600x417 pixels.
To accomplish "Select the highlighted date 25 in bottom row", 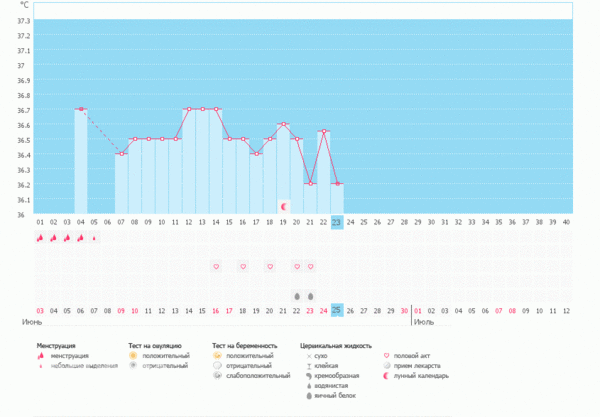I will click(x=337, y=310).
